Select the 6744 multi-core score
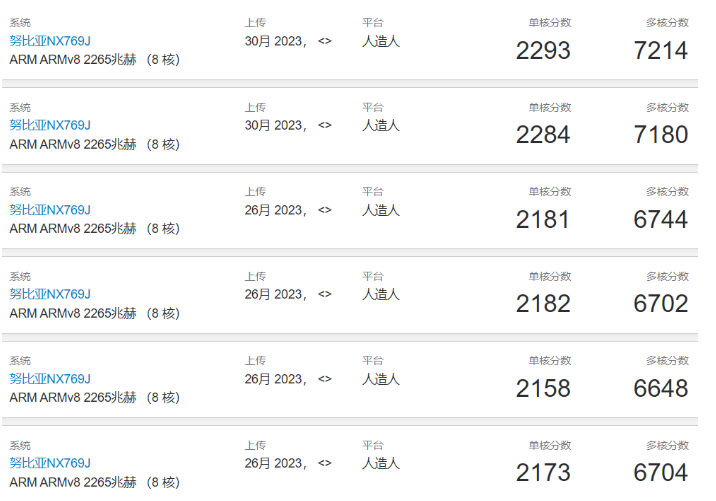Image resolution: width=716 pixels, height=501 pixels. (x=661, y=220)
